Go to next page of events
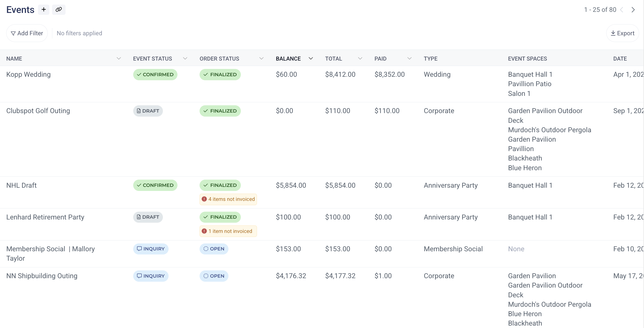The image size is (644, 328). pos(633,10)
